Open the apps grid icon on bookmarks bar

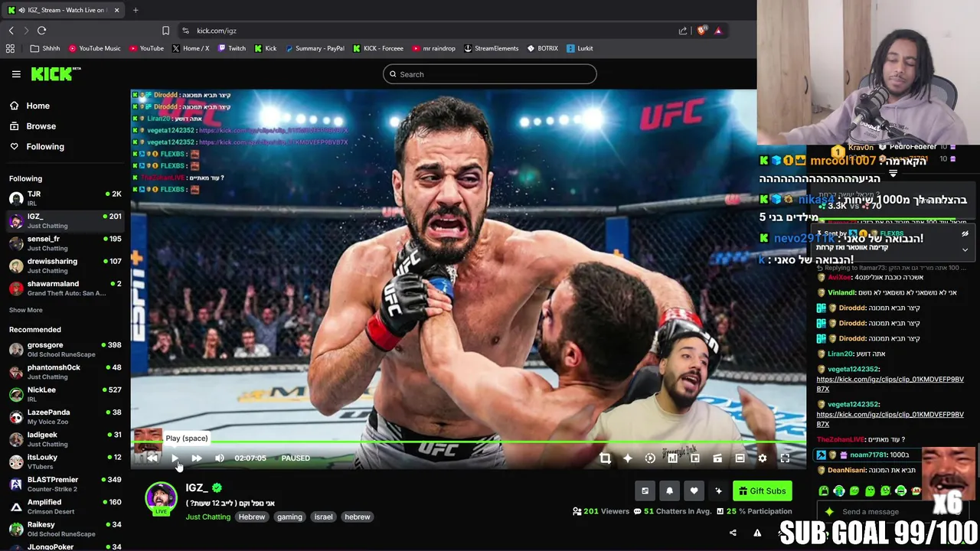10,48
